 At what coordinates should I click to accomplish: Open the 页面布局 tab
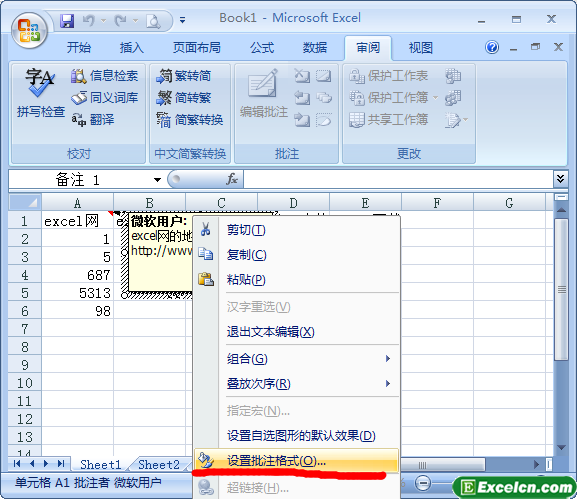[x=197, y=48]
